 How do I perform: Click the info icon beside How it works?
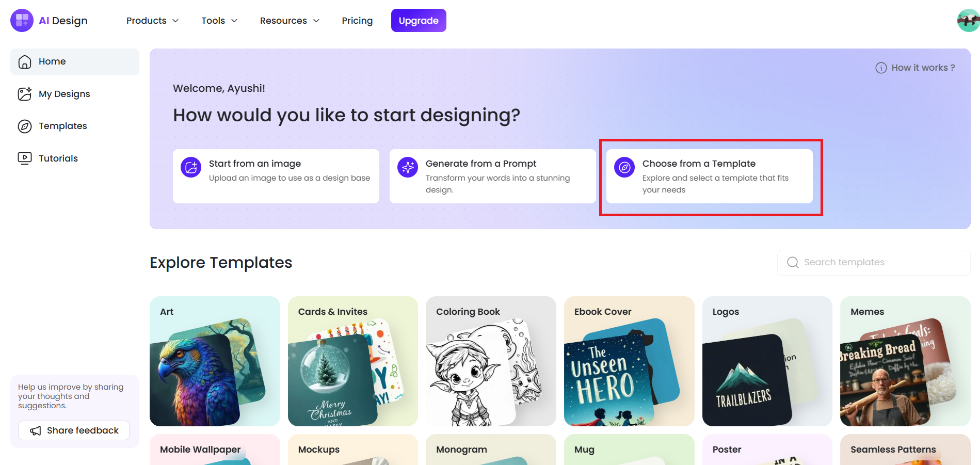coord(881,68)
